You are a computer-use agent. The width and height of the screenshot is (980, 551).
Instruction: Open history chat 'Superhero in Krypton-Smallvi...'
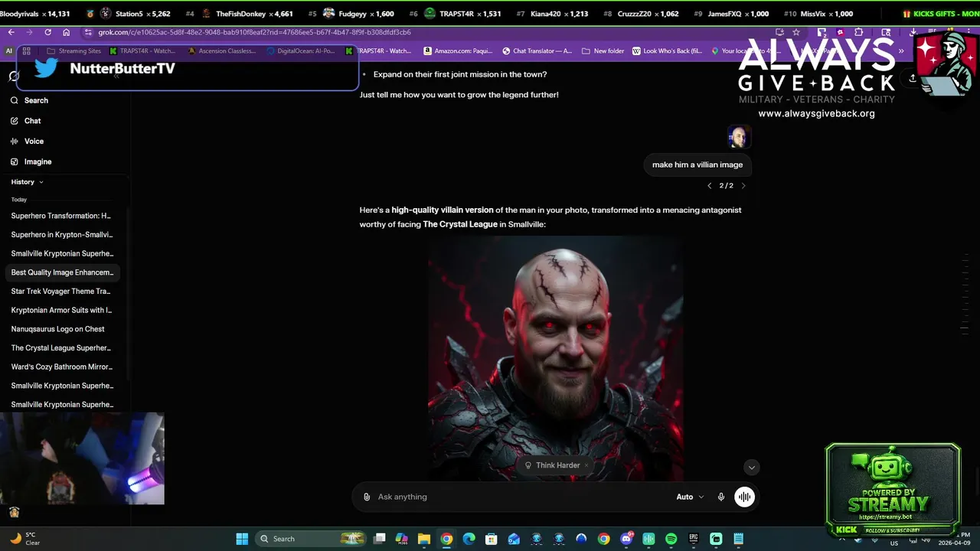click(61, 235)
